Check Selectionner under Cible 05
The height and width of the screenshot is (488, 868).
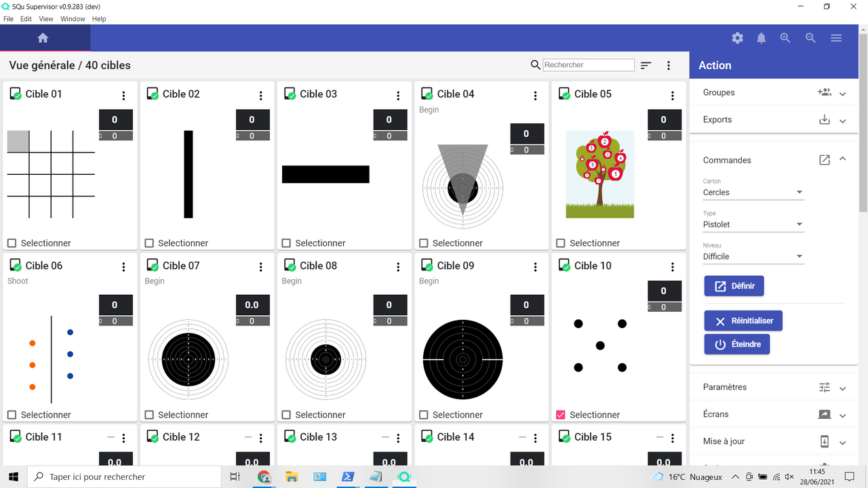[561, 243]
